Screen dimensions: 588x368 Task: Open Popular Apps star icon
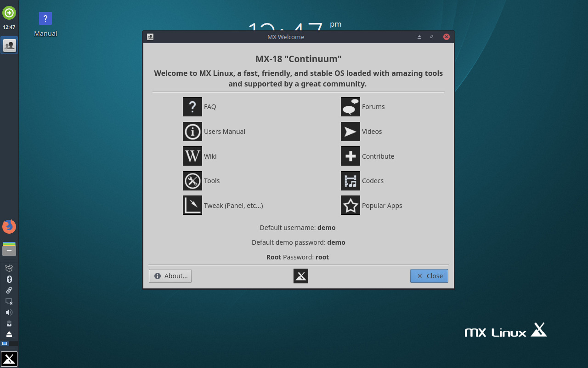point(351,205)
